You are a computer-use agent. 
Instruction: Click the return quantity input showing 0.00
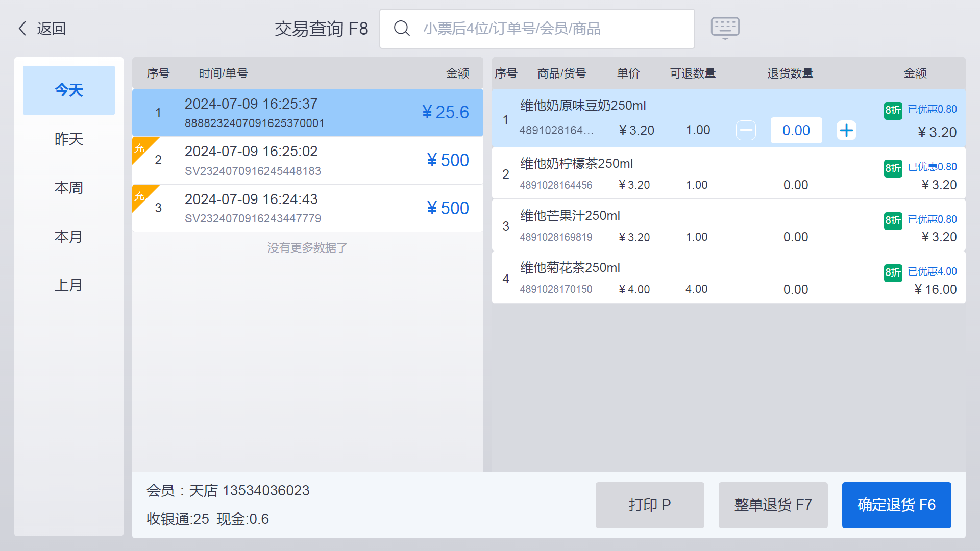[x=796, y=130]
